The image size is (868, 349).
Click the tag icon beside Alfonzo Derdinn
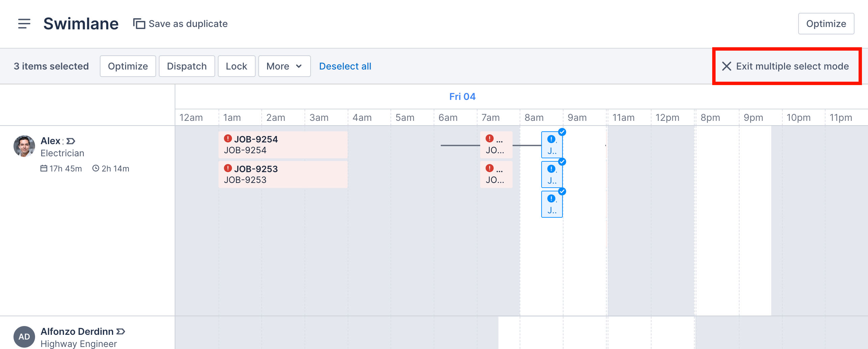(x=121, y=331)
